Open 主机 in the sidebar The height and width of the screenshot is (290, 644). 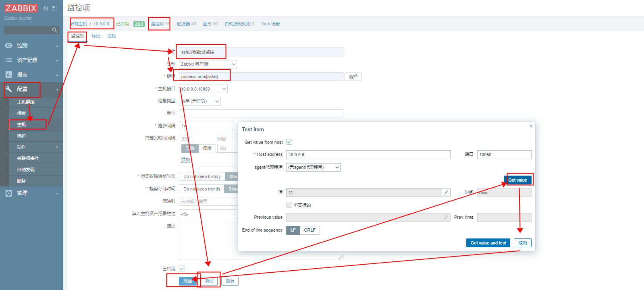[36, 124]
